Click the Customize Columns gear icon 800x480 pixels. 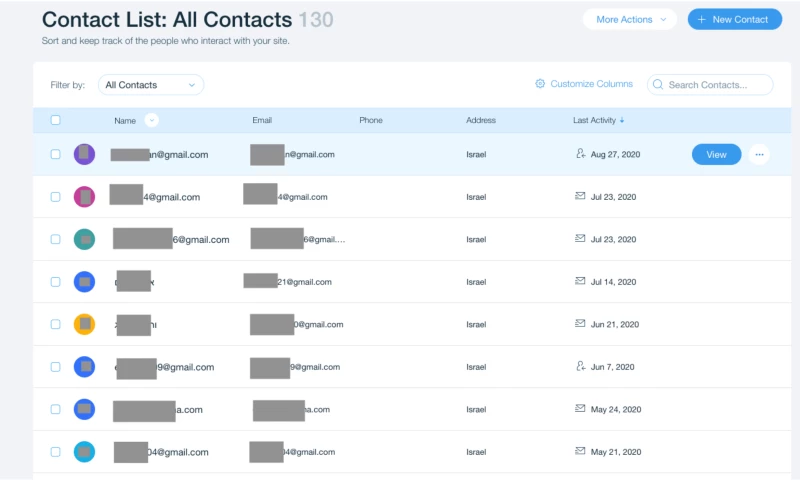tap(540, 84)
